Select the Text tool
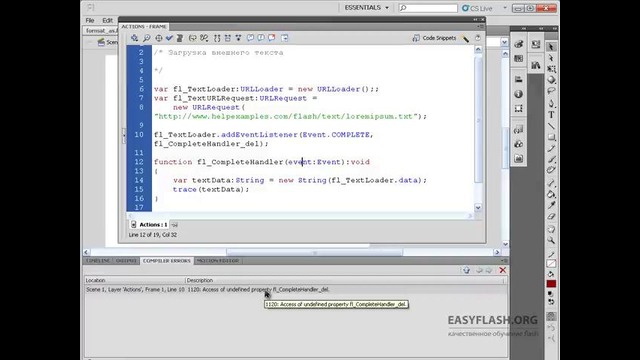640x360 pixels. 551,115
